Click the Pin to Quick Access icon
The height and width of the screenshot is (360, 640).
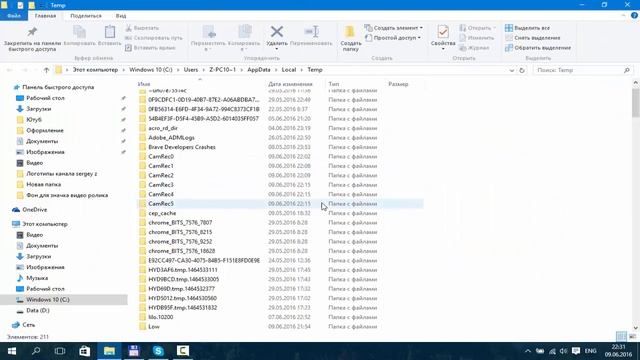32,32
